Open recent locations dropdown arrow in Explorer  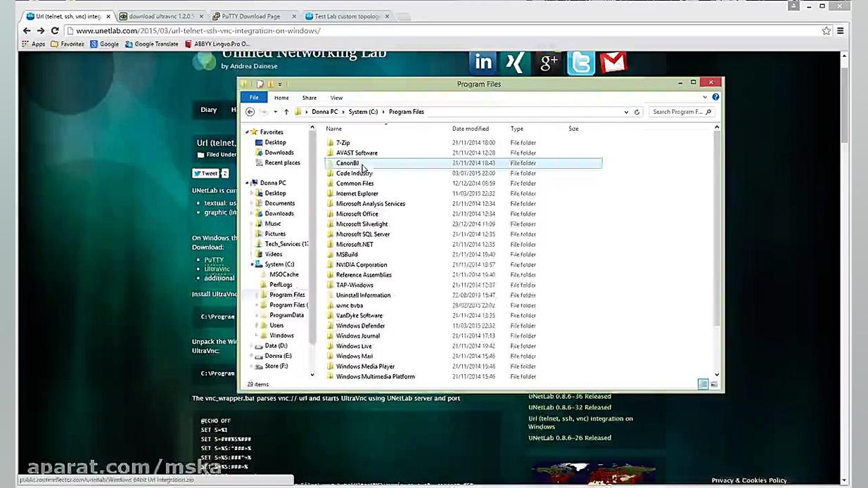(275, 112)
